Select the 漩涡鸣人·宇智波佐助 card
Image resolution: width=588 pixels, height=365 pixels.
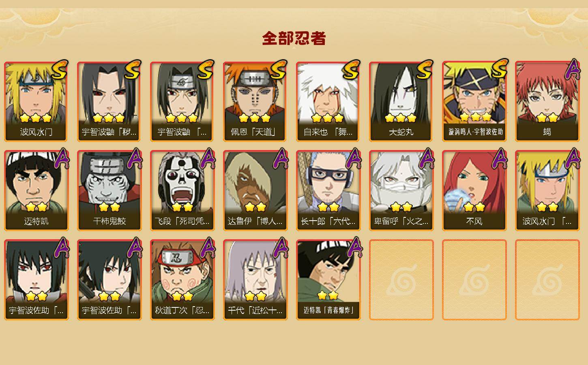pyautogui.click(x=474, y=101)
